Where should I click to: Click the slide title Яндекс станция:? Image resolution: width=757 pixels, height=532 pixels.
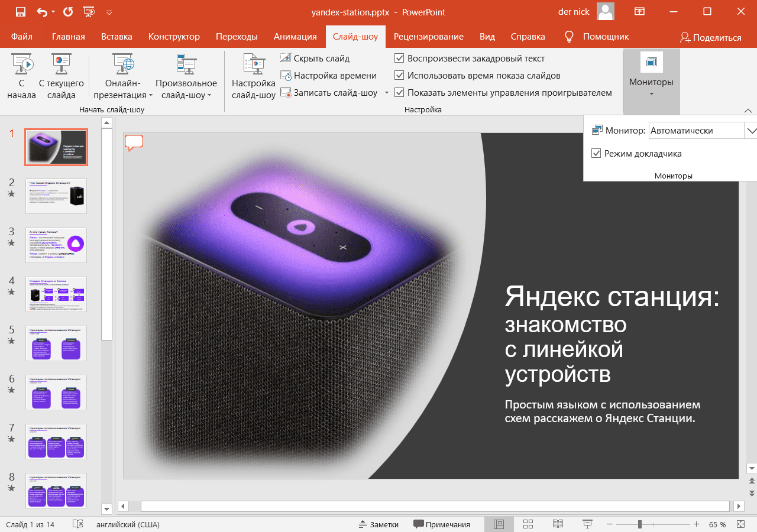tap(612, 296)
